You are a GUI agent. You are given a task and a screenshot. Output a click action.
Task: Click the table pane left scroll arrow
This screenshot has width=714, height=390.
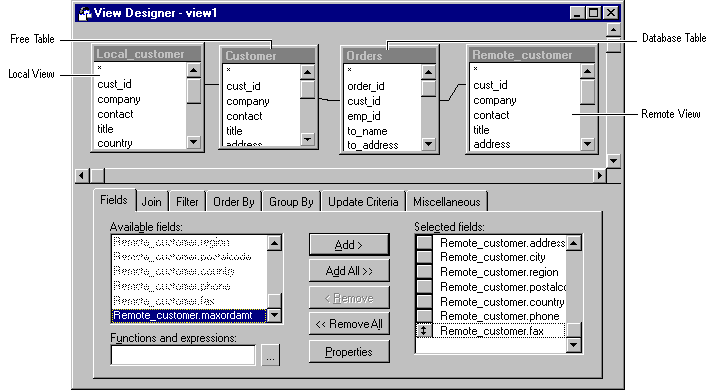[82, 175]
